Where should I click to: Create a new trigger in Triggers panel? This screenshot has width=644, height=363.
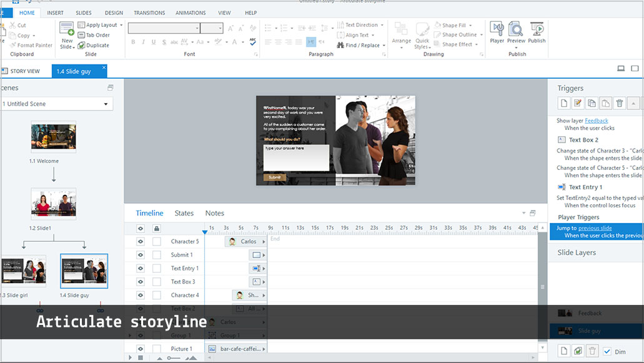(x=563, y=104)
